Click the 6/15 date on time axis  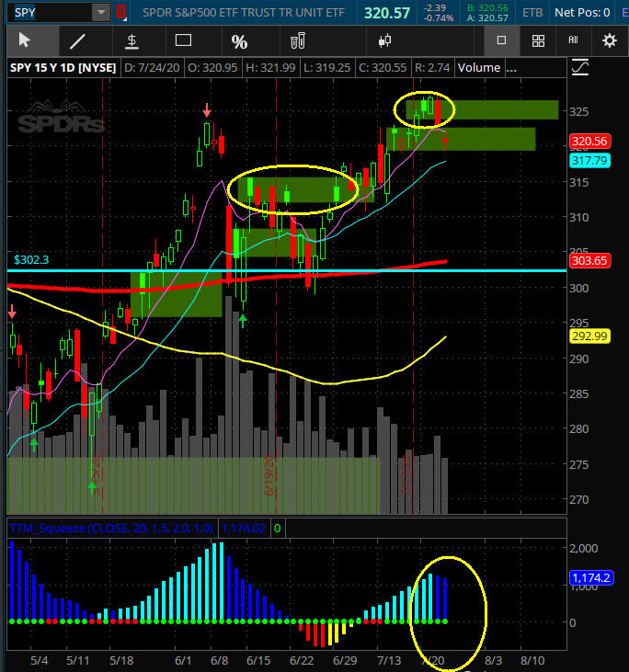pos(258,660)
